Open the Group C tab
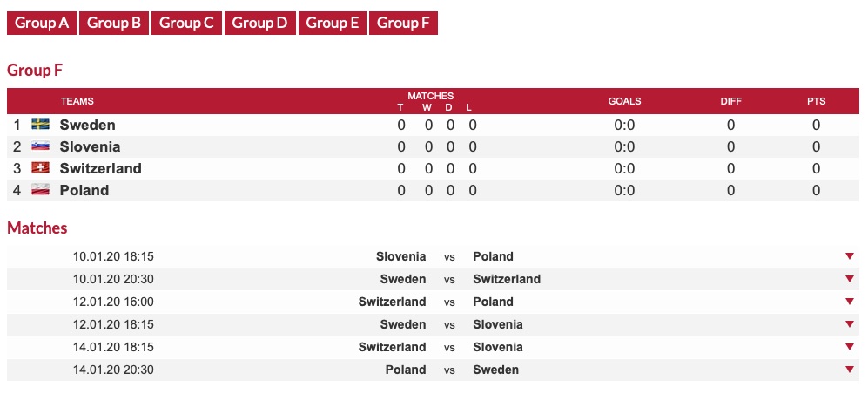The width and height of the screenshot is (868, 394). (x=186, y=23)
